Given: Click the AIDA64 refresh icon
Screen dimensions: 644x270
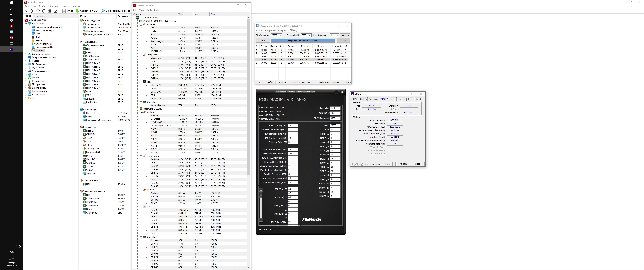Looking at the screenshot, I should click(44, 11).
